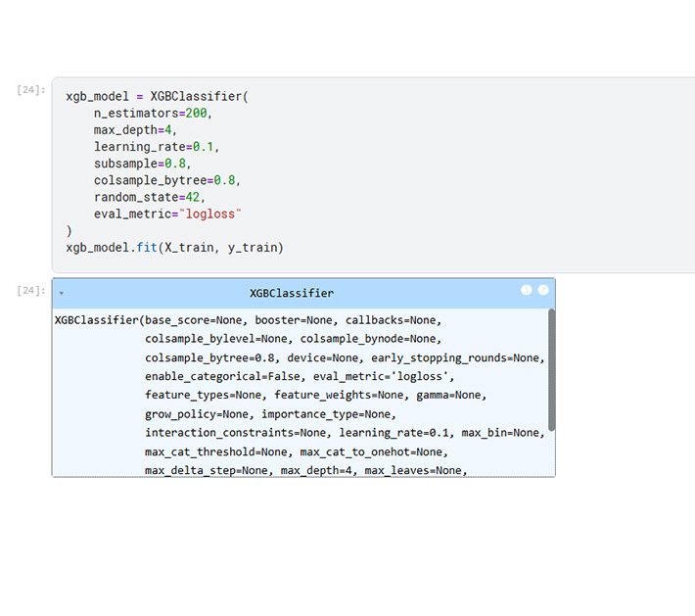Select the input cell prompt [24]
The height and width of the screenshot is (616, 695).
[30, 90]
